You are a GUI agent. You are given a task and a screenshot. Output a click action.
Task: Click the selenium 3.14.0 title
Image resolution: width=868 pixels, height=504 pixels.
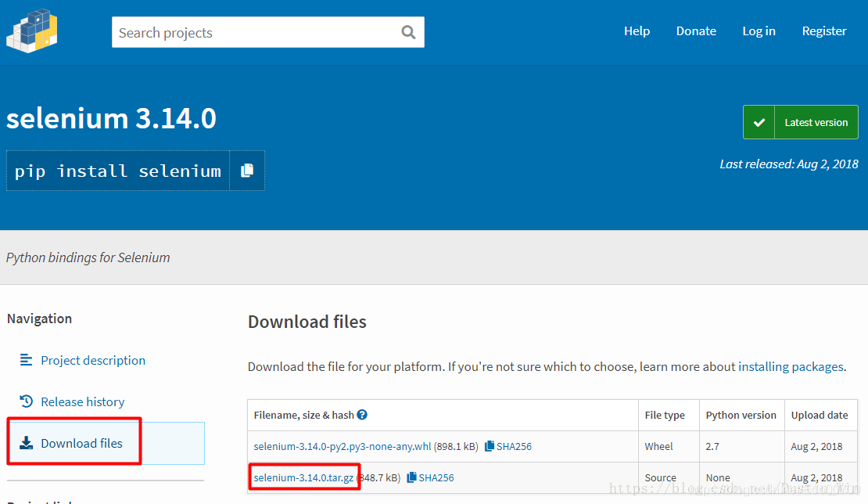[111, 118]
